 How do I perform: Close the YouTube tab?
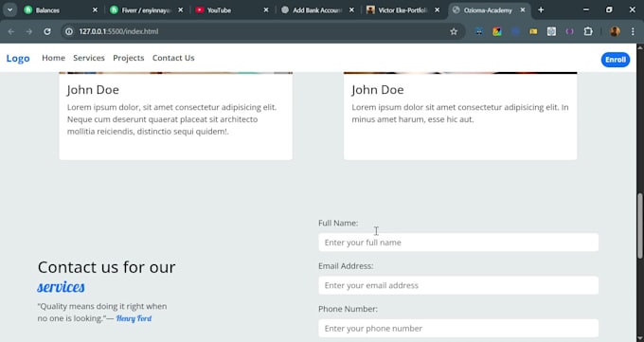point(266,9)
